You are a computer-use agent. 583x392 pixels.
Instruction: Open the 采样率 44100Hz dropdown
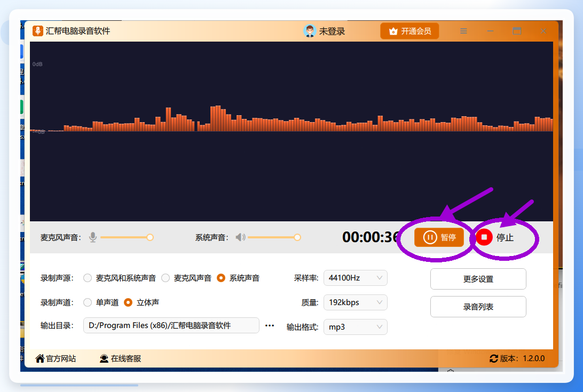(x=356, y=278)
